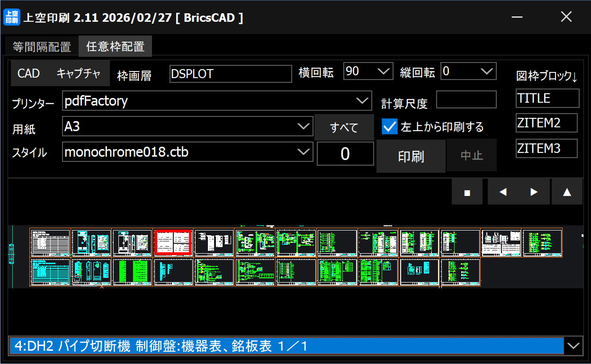Select the red-highlighted drawing thumbnail
591x364 pixels.
173,243
